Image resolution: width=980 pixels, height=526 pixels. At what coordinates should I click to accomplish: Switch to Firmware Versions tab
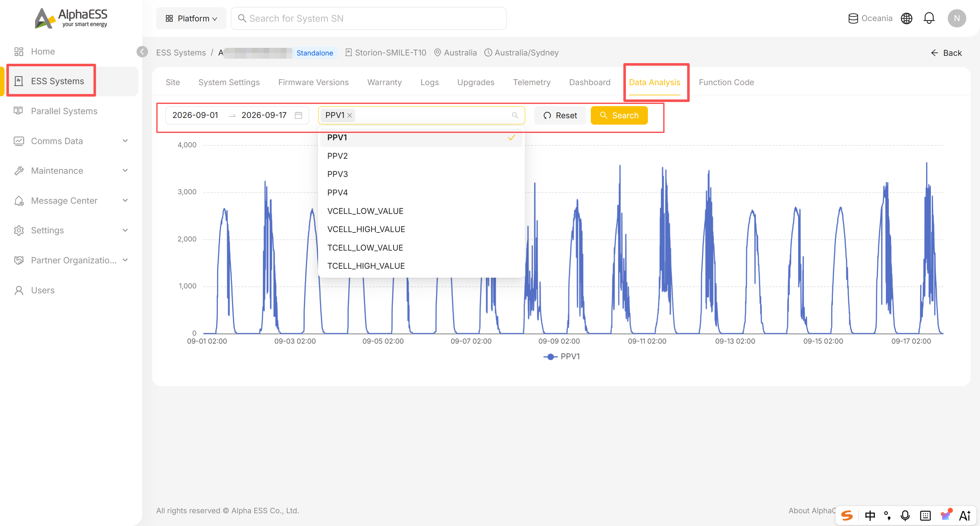click(x=314, y=83)
